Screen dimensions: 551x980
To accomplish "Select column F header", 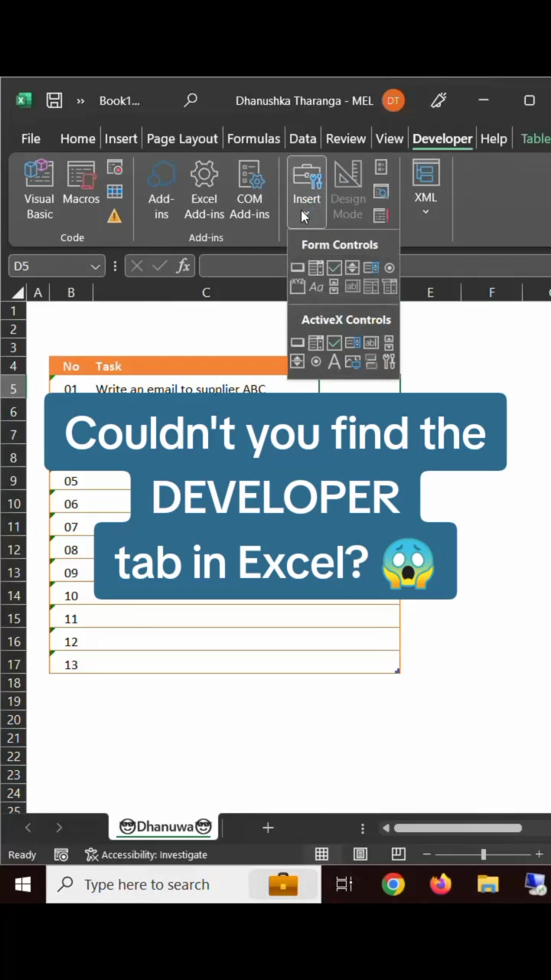I will pos(492,292).
